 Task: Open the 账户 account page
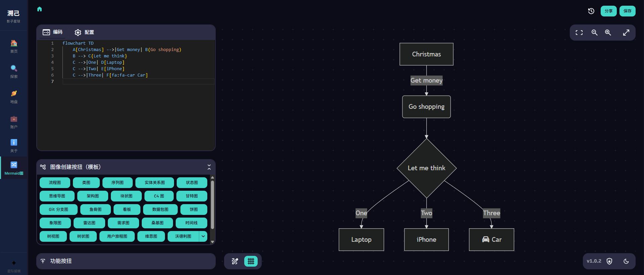14,122
